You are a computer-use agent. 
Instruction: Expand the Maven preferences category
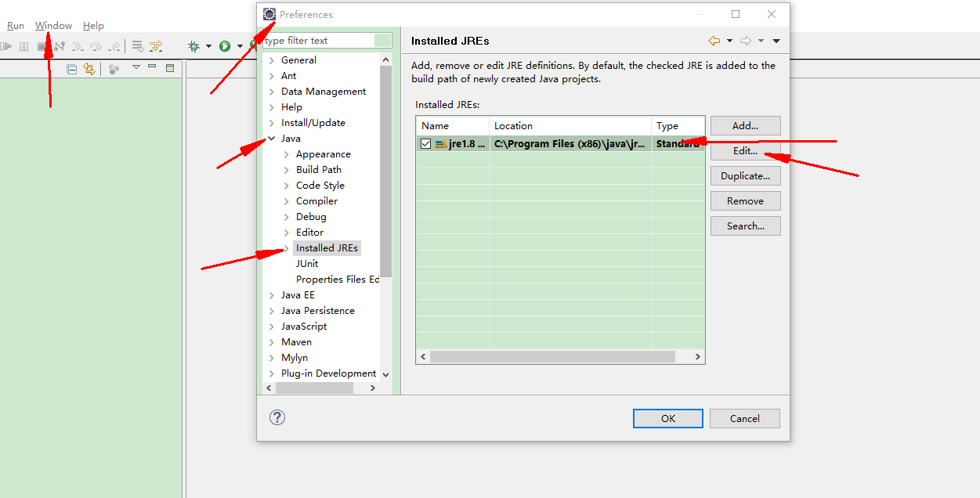point(272,341)
